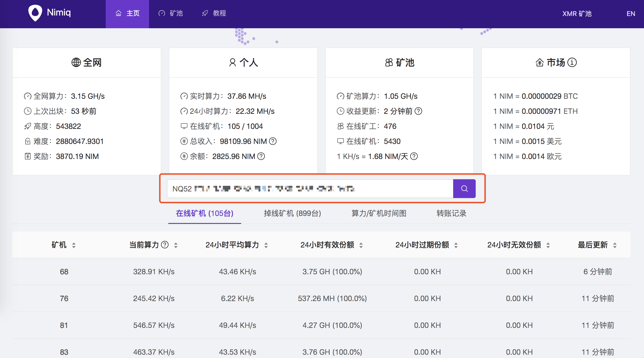Image resolution: width=644 pixels, height=358 pixels.
Task: Click 2880647.9301 difficulty value
Action: [79, 141]
